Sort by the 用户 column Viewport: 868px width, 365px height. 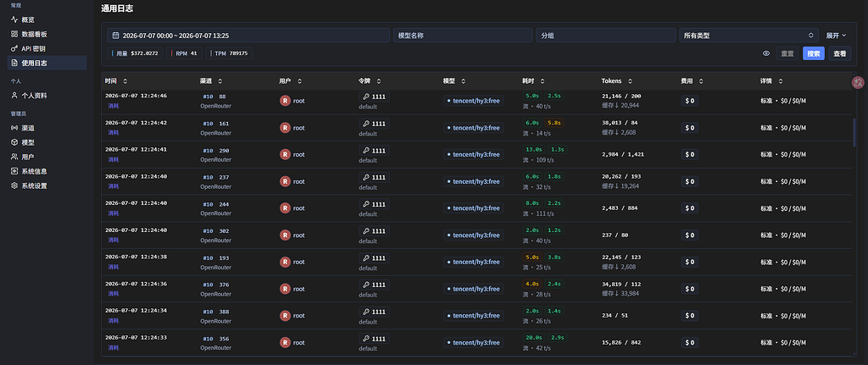(290, 81)
